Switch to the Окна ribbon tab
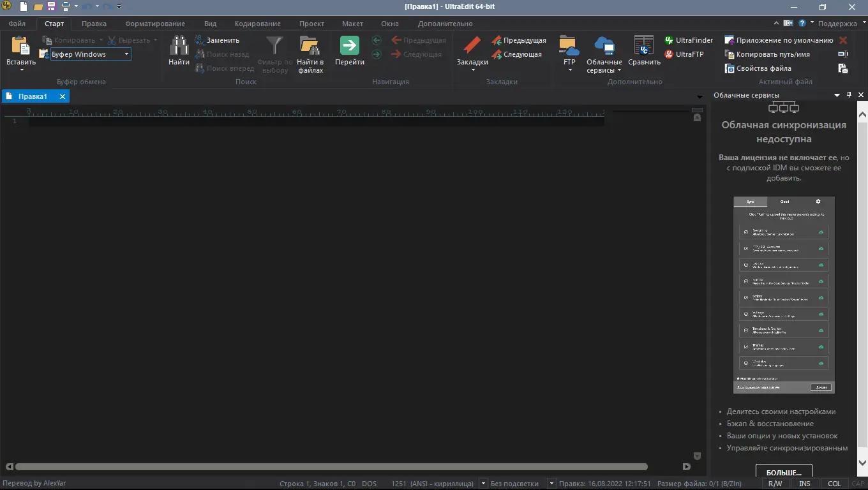The image size is (868, 490). pos(390,24)
